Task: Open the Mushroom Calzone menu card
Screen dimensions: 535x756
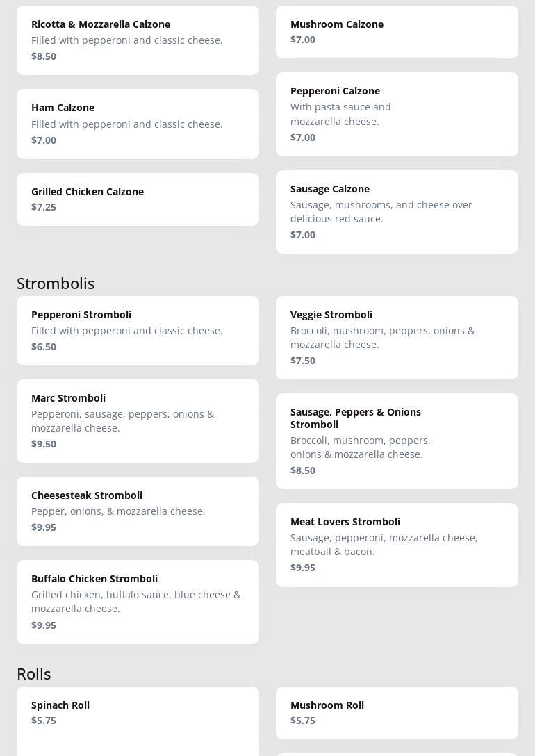Action: pyautogui.click(x=397, y=32)
